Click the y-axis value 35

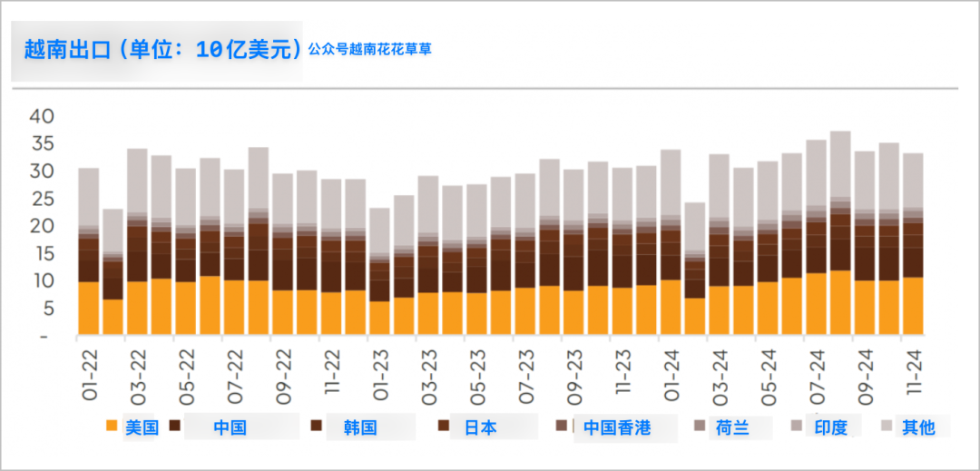point(42,143)
